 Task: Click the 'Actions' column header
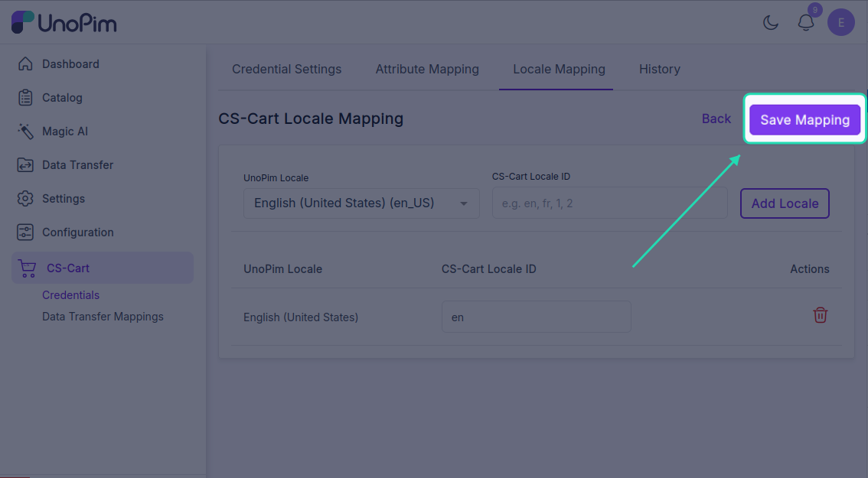[810, 269]
